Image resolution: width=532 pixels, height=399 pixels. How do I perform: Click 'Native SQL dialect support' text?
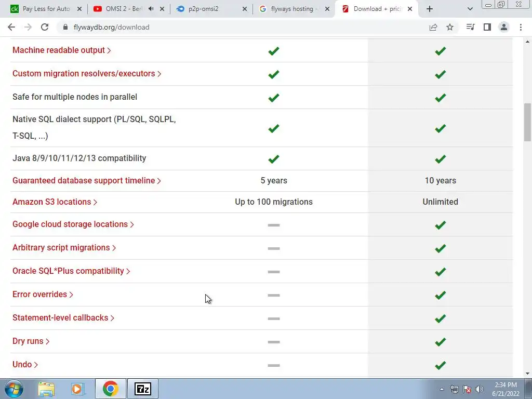click(94, 128)
